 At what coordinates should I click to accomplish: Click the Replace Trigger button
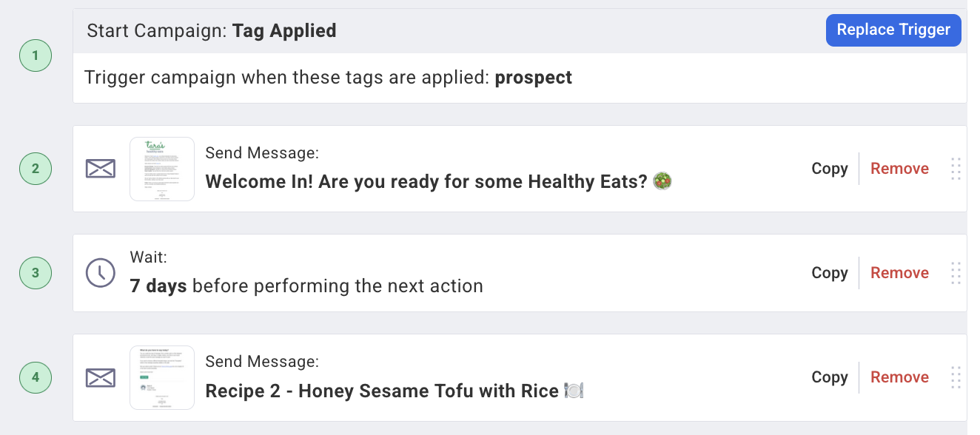(893, 30)
